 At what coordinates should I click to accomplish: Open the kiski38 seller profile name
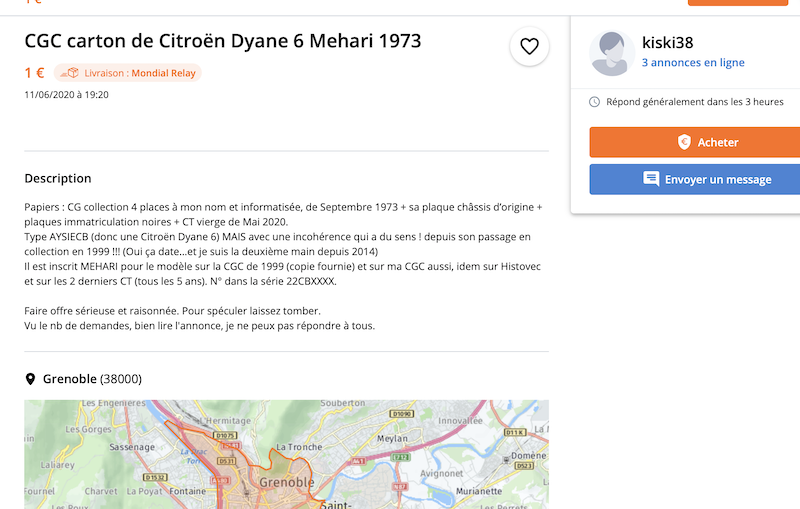point(667,42)
